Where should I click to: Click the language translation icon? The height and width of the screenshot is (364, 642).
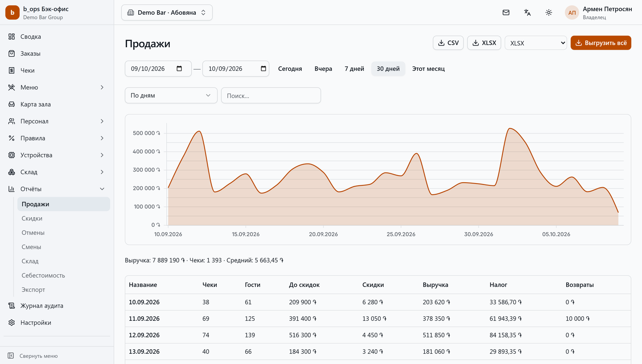tap(527, 12)
